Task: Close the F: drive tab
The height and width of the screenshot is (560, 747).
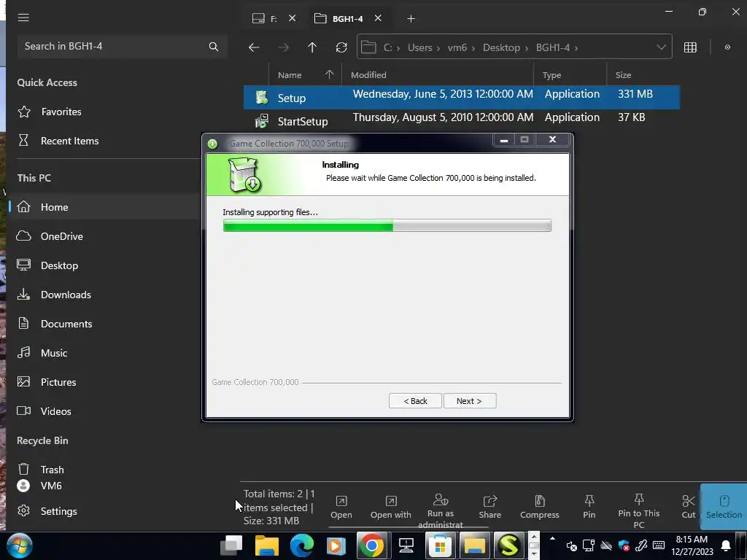Action: [293, 18]
